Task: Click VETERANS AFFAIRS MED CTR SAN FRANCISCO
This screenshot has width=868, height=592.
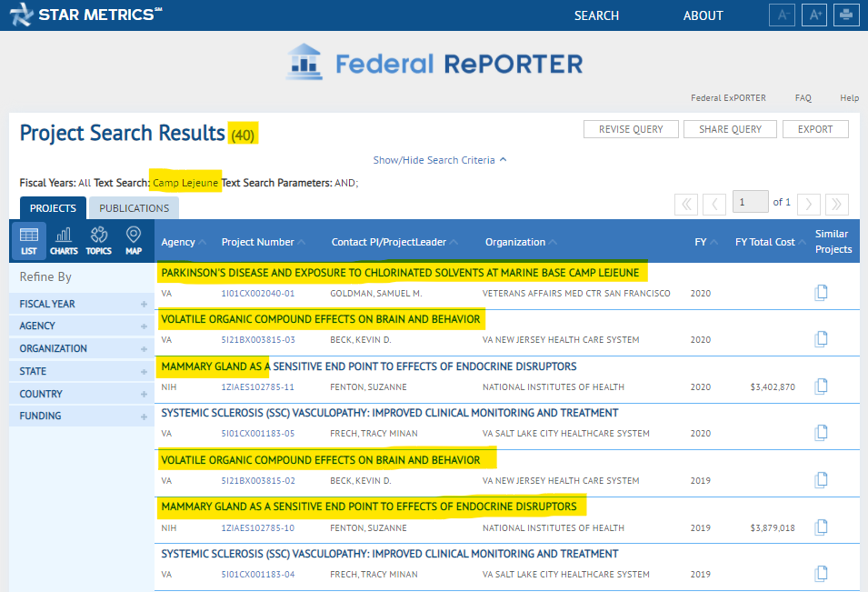Action: [576, 293]
